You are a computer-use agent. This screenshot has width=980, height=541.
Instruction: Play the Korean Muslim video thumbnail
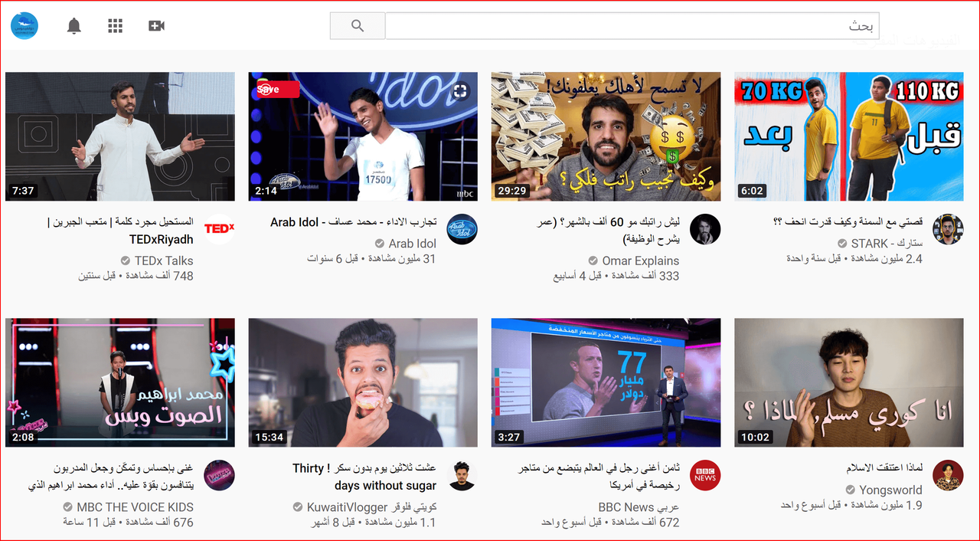point(849,382)
